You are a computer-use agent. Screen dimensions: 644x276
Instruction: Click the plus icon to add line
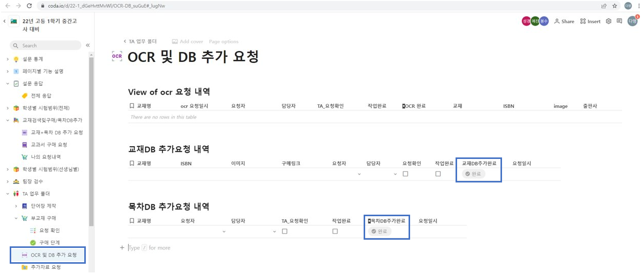coord(122,248)
